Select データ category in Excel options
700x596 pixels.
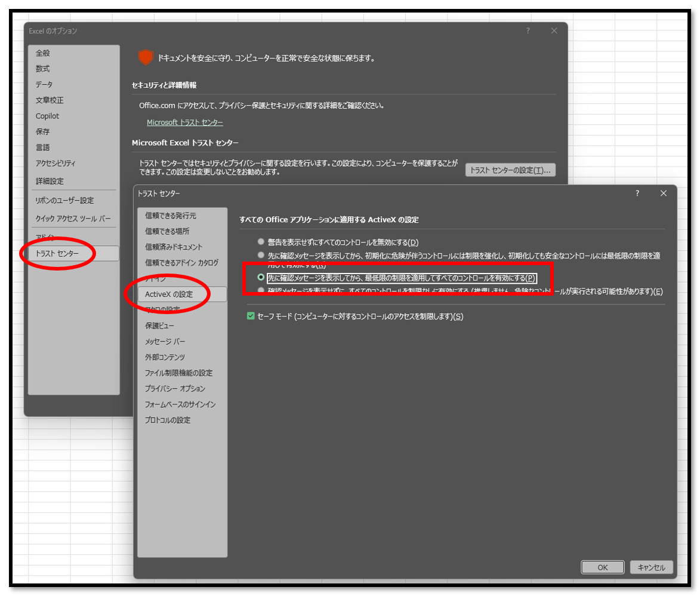pos(44,84)
